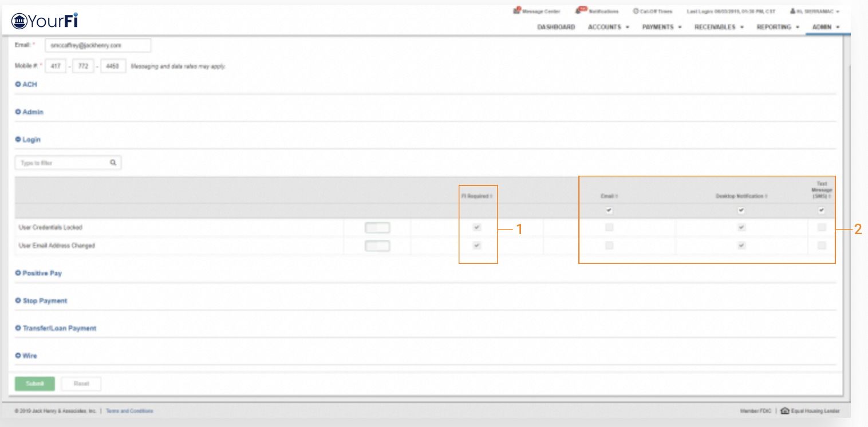Open the PAYMENTS menu
Screen dimensions: 868x427
point(661,27)
